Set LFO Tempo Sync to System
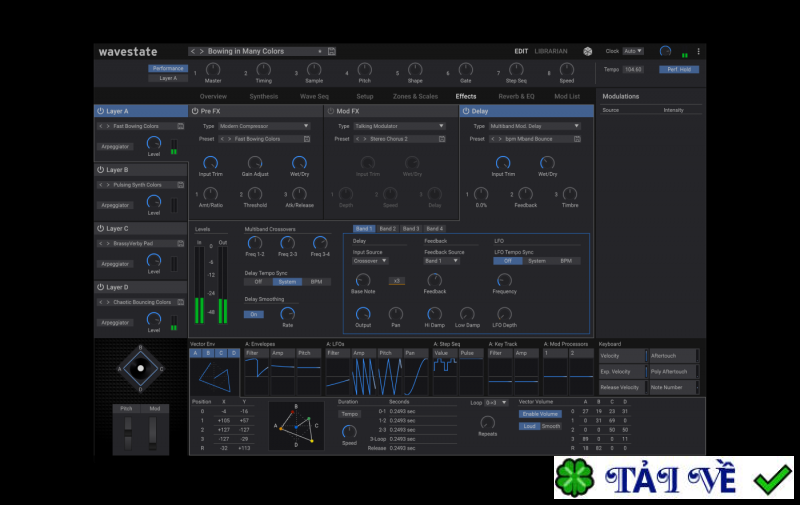The image size is (800, 505). coord(537,261)
